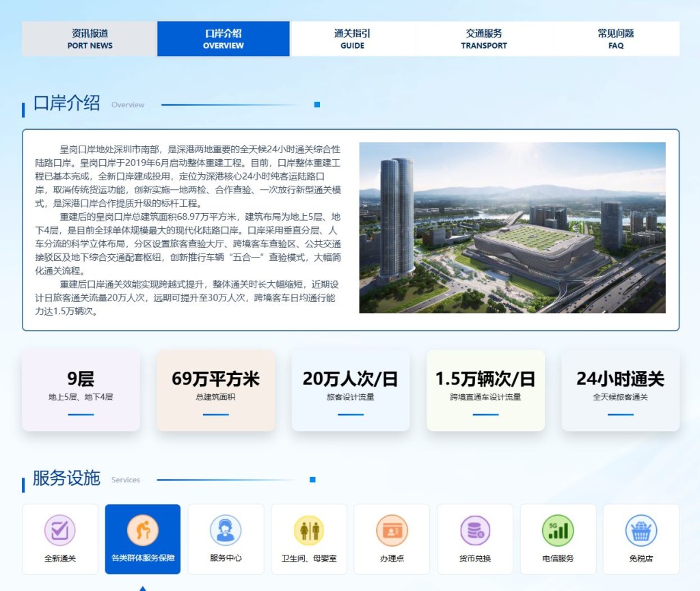Click the grey Overview subtitle

128,105
